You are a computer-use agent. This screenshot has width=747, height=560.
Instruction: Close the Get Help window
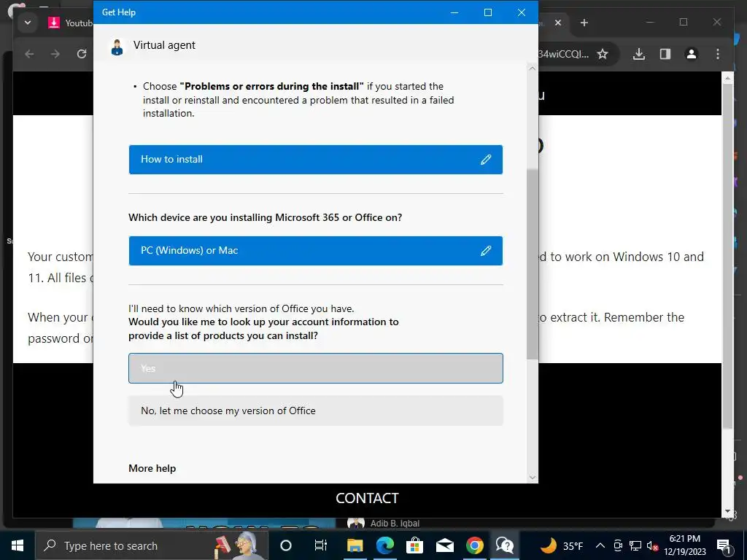(x=521, y=12)
